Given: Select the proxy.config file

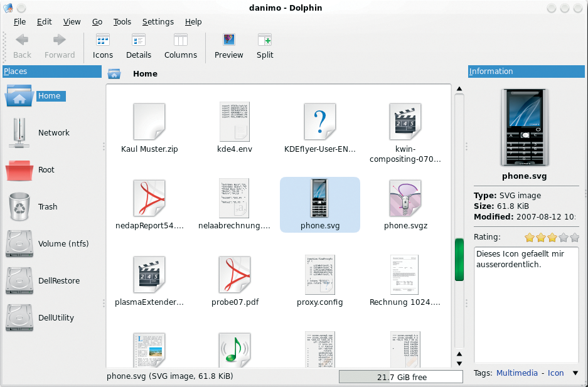Looking at the screenshot, I should coord(320,281).
